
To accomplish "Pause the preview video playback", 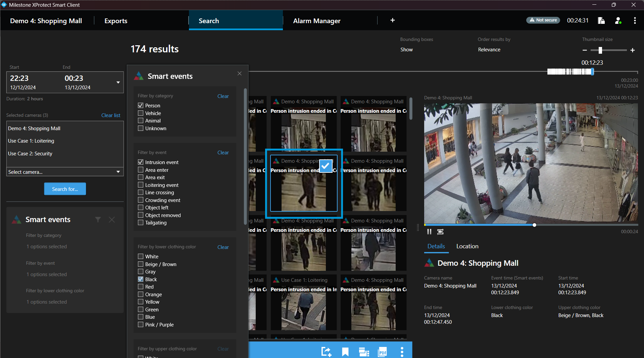I will pyautogui.click(x=429, y=232).
